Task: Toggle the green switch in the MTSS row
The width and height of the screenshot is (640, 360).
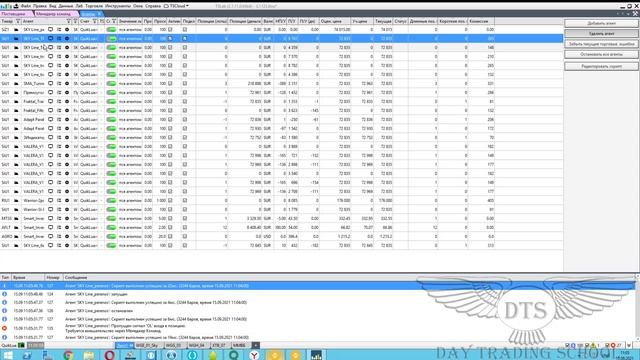Action: click(x=111, y=219)
